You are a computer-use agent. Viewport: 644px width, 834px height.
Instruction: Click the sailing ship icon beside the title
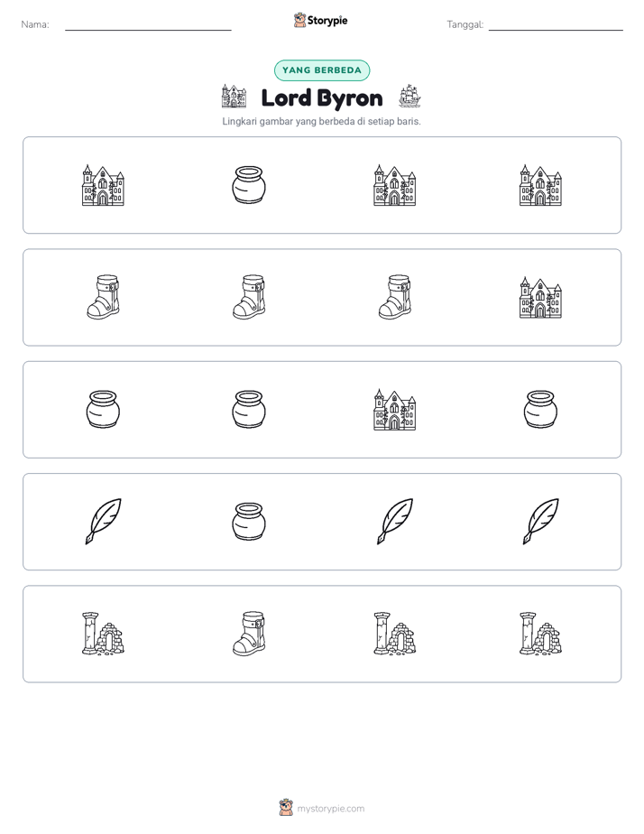click(x=409, y=97)
